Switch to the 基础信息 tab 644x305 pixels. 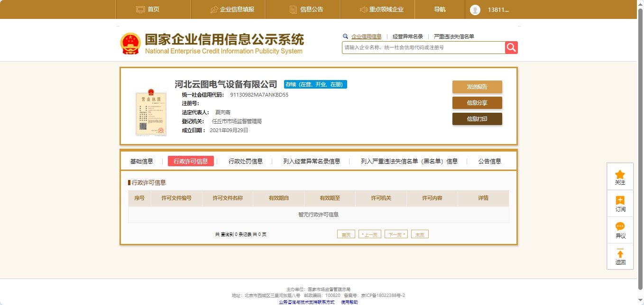(142, 161)
